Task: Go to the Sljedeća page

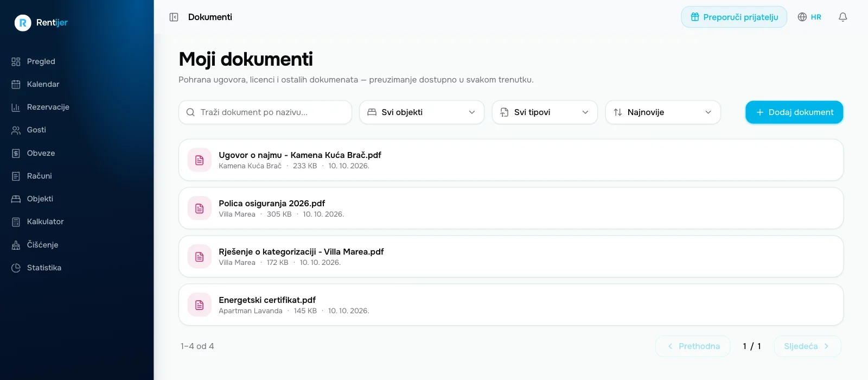Action: (x=807, y=346)
